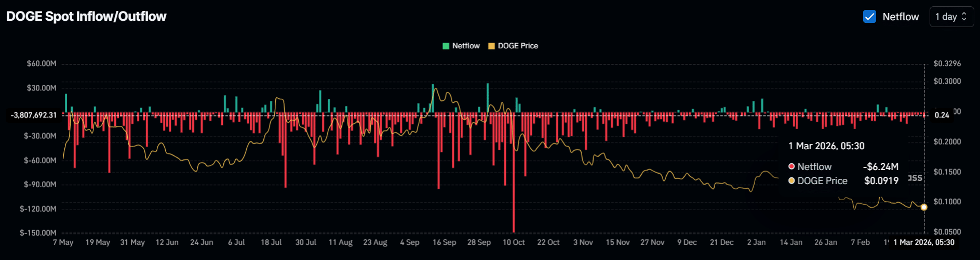
Task: Click the Netflow label beside the checkbox
Action: [901, 17]
